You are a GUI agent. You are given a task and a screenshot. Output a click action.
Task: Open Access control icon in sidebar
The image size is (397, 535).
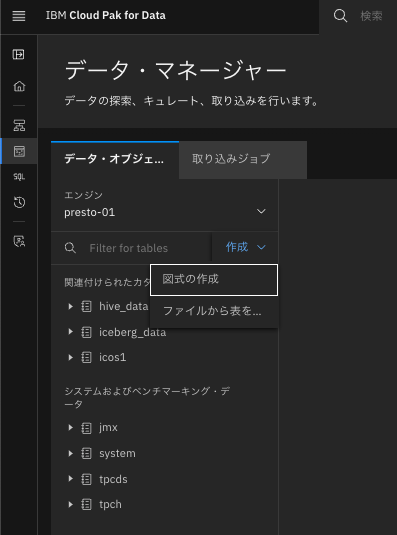point(19,241)
